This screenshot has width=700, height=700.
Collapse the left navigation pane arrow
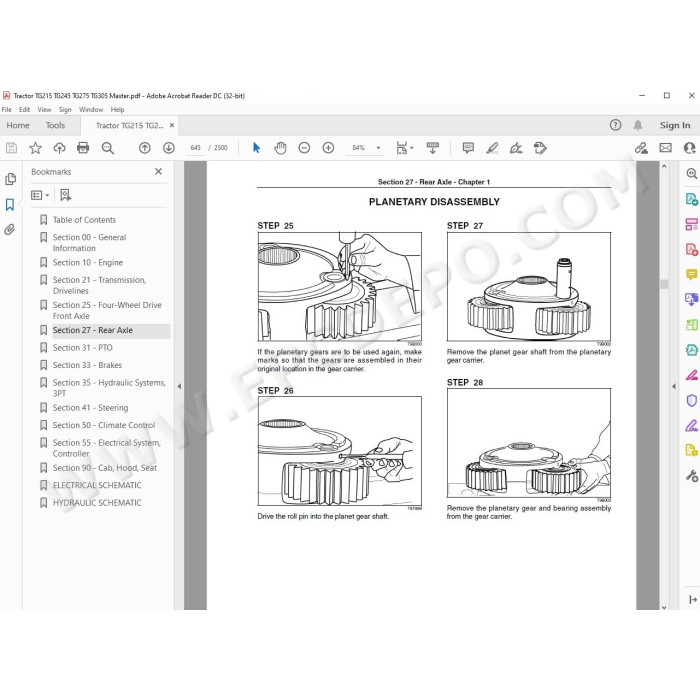pyautogui.click(x=179, y=386)
